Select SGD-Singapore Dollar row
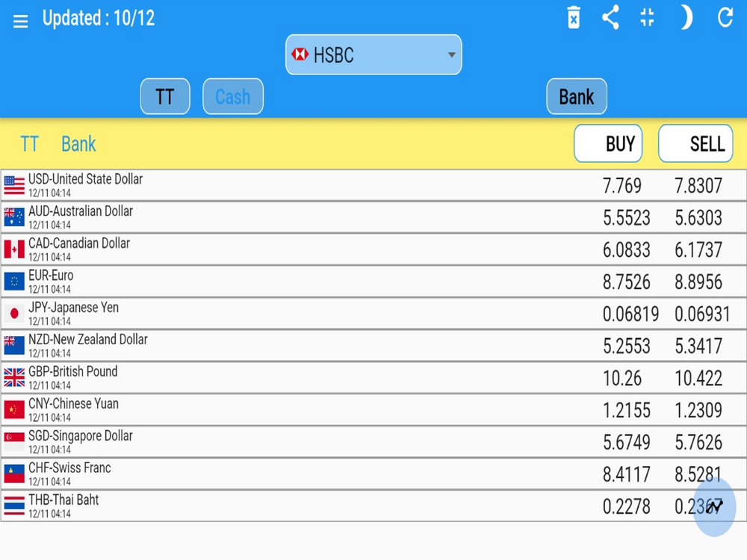 click(x=373, y=441)
